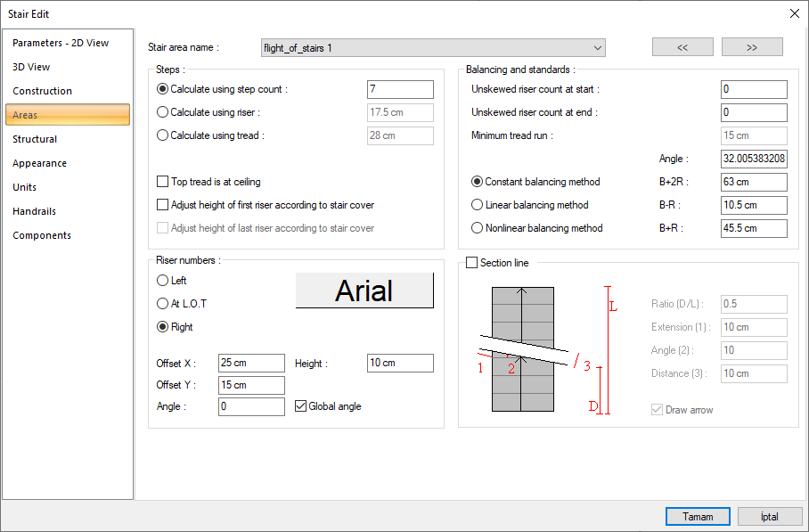
Task: Go to previous stair area with << button
Action: pyautogui.click(x=682, y=47)
